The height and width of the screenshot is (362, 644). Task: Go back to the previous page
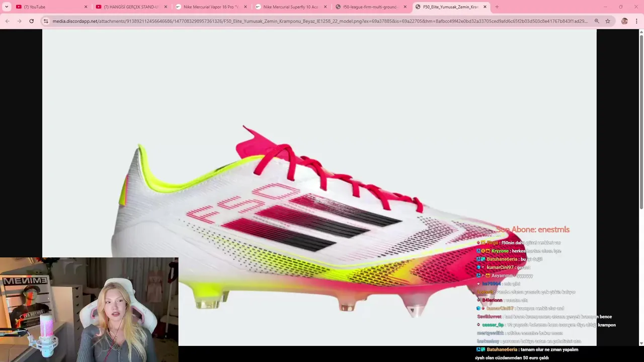[x=7, y=21]
